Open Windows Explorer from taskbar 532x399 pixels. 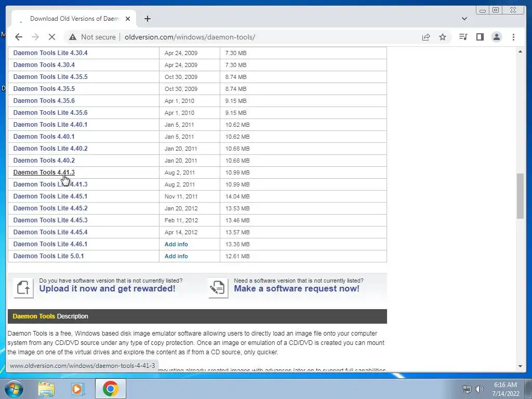click(x=46, y=389)
